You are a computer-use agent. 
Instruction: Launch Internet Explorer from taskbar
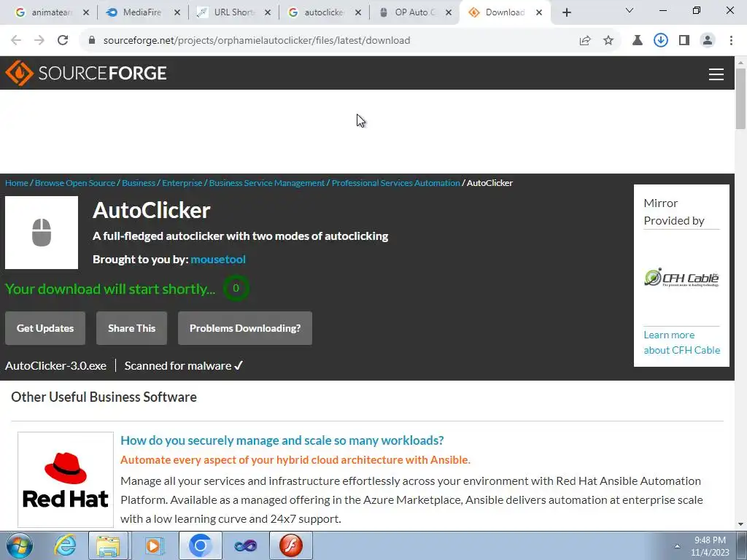click(65, 545)
